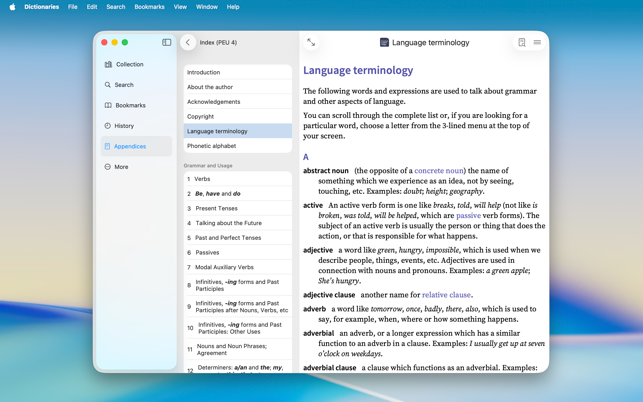Screen dimensions: 643x402
Task: Expand the article to full width
Action: pos(311,42)
